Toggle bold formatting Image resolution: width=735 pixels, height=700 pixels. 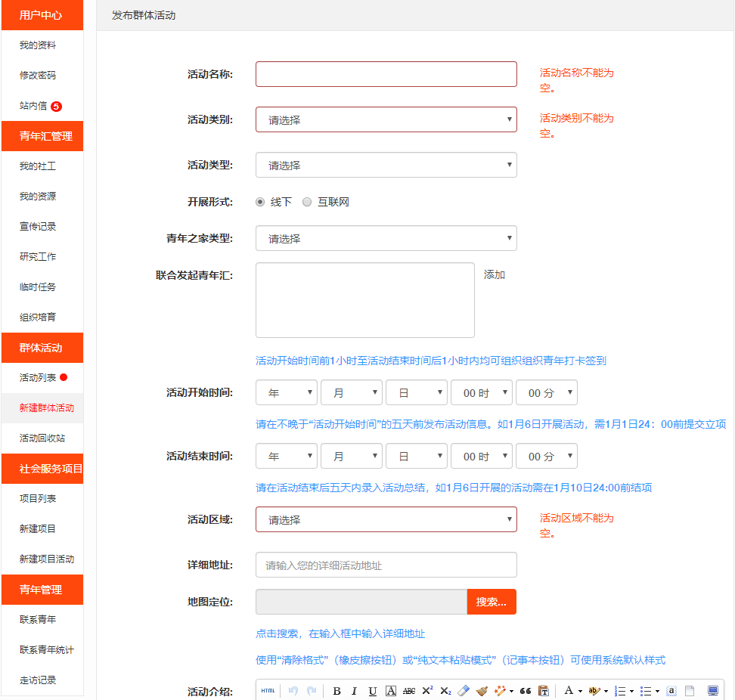click(336, 691)
